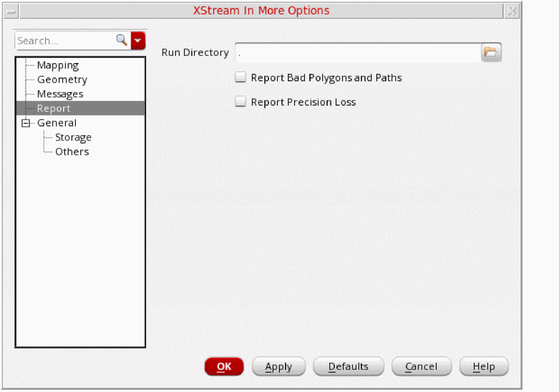559x392 pixels.
Task: Dismiss dialog with Cancel button
Action: pyautogui.click(x=421, y=367)
